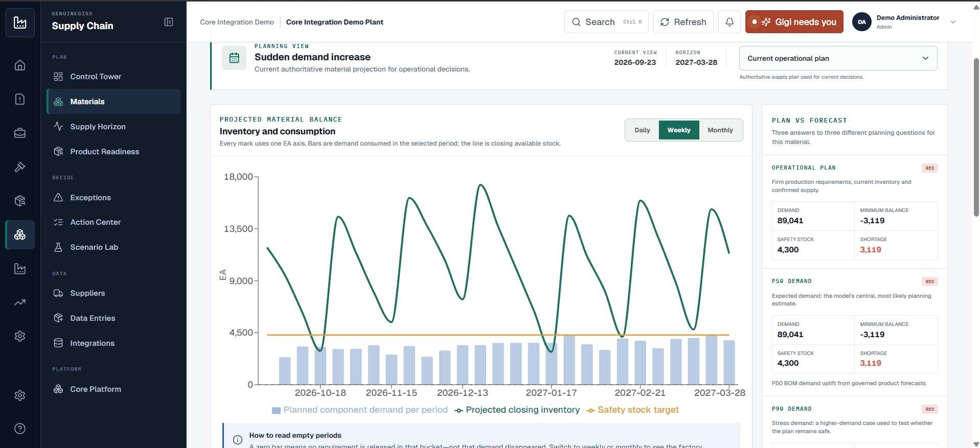Click the Demo Administrator name
The height and width of the screenshot is (448, 980).
click(908, 18)
